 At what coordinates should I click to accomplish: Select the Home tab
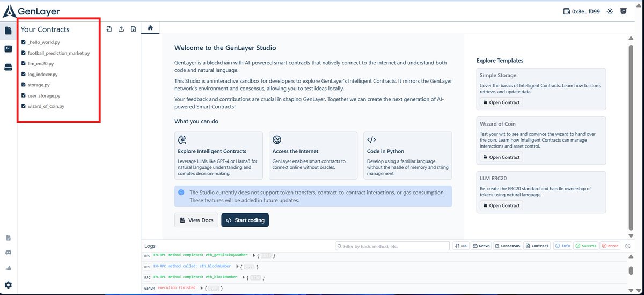(151, 28)
